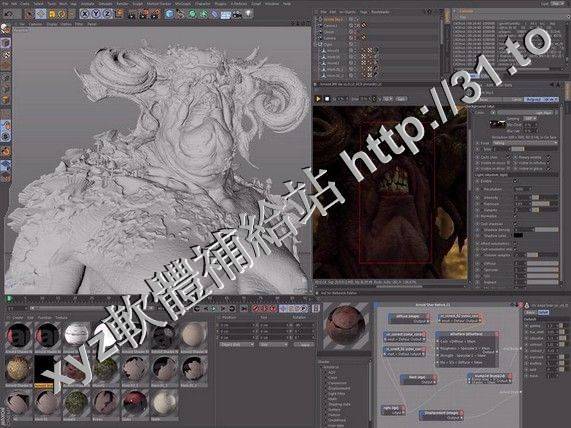Click the coordinate system icon

[119, 14]
